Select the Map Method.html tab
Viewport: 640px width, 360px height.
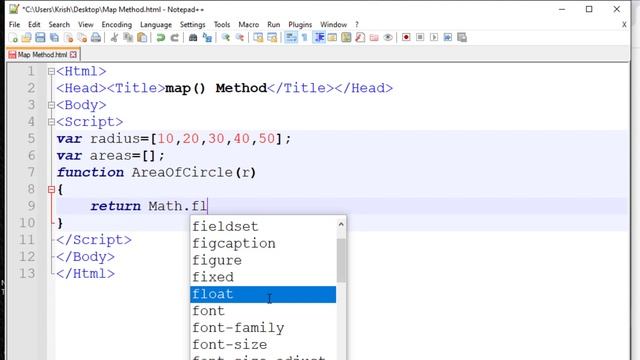(x=42, y=55)
